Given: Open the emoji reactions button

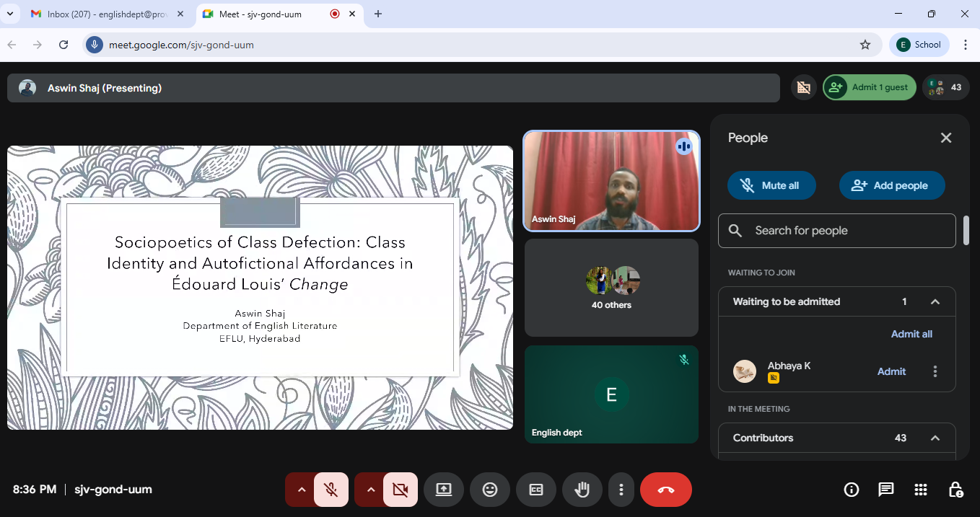Looking at the screenshot, I should 490,490.
